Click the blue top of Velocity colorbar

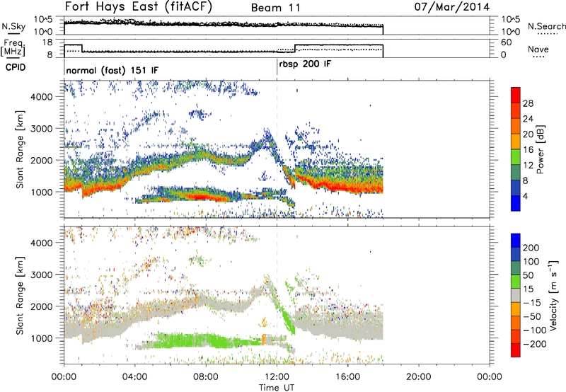pyautogui.click(x=516, y=241)
